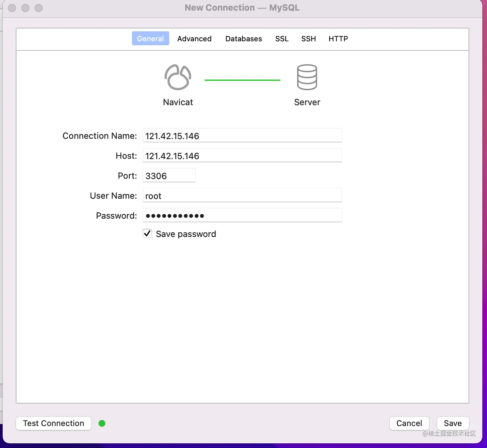Click the Navicat logo icon
Image resolution: width=487 pixels, height=448 pixels.
pyautogui.click(x=178, y=77)
